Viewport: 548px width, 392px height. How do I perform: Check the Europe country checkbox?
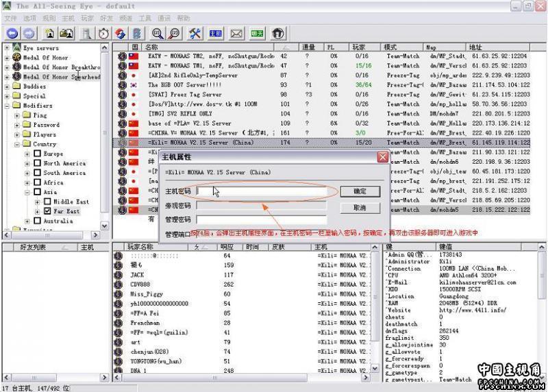tap(38, 154)
